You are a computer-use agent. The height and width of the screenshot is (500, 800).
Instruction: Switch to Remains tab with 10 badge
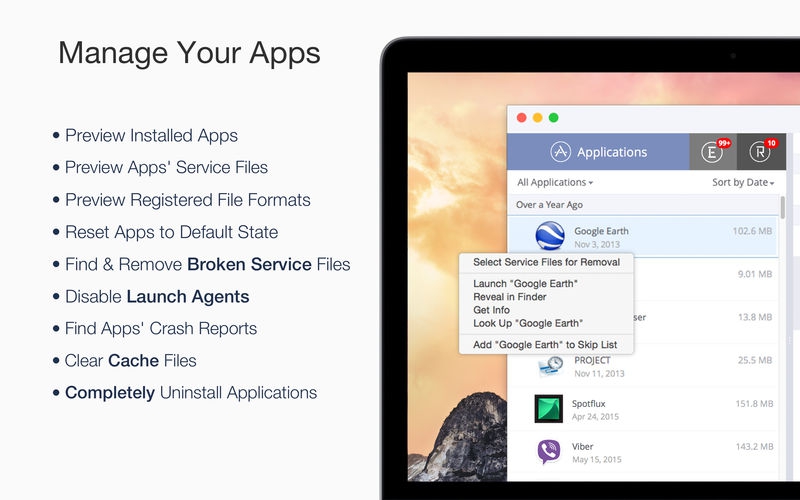click(761, 152)
